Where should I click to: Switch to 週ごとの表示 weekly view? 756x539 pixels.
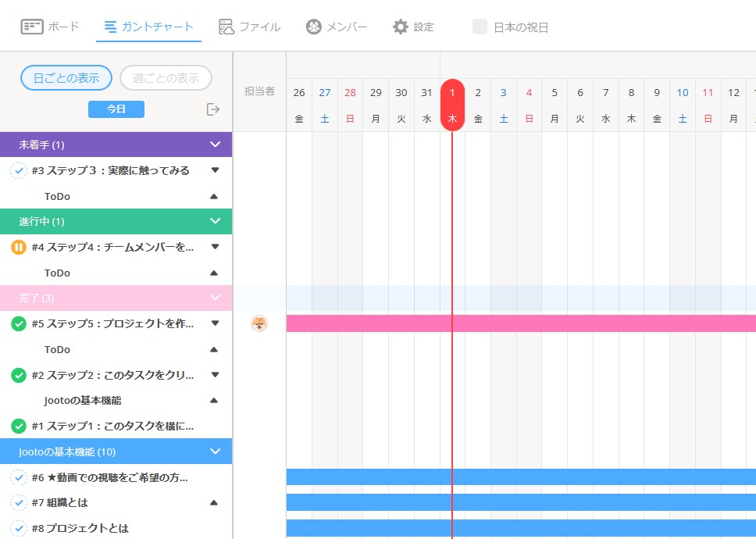pos(166,78)
